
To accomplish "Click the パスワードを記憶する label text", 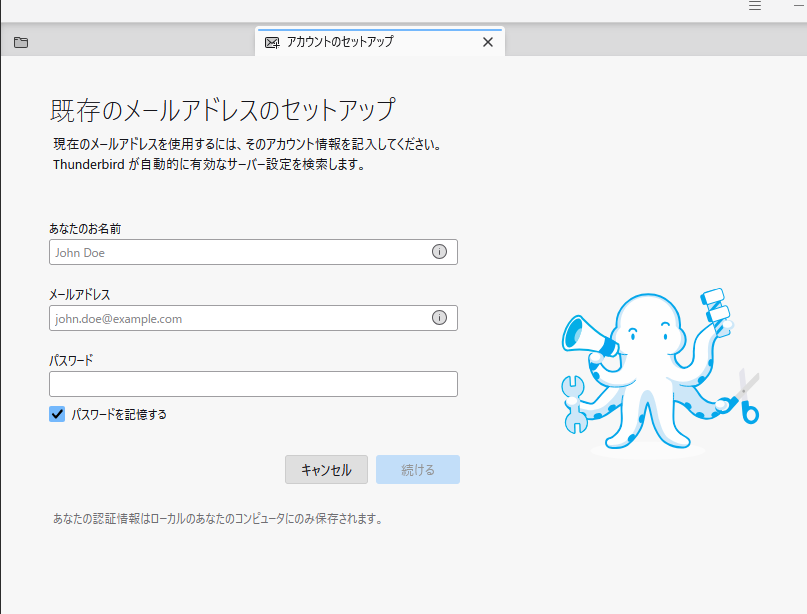I will (x=119, y=414).
